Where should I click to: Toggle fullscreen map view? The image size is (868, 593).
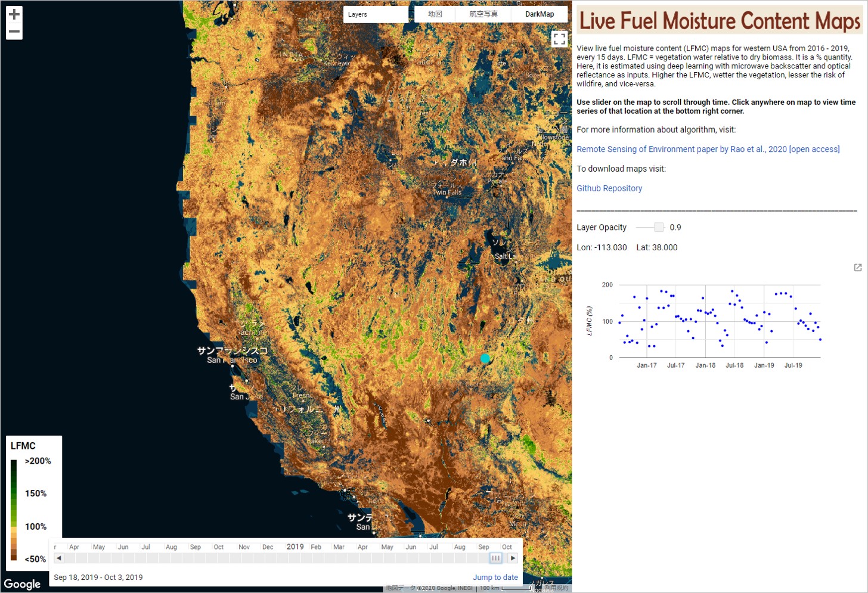(x=559, y=39)
